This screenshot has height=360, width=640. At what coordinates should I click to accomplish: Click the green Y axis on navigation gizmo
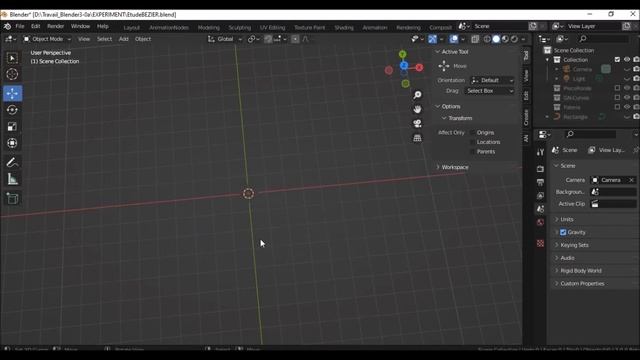pyautogui.click(x=402, y=54)
